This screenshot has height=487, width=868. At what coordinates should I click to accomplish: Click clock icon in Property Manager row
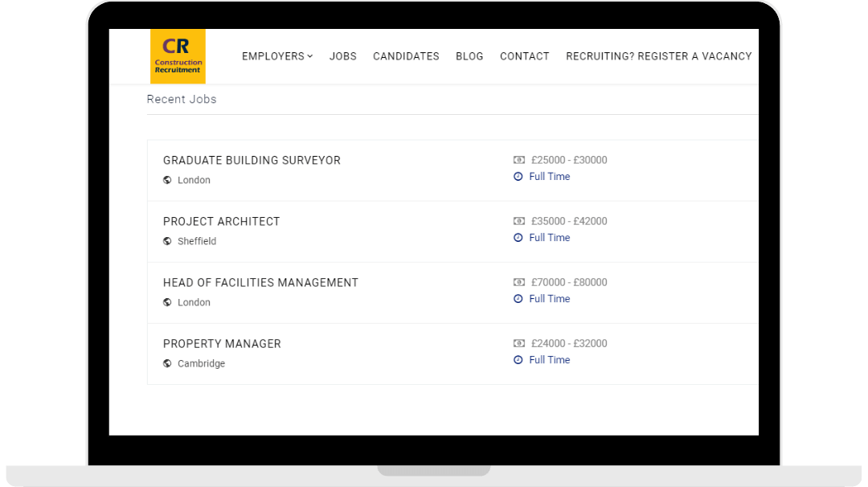click(518, 360)
